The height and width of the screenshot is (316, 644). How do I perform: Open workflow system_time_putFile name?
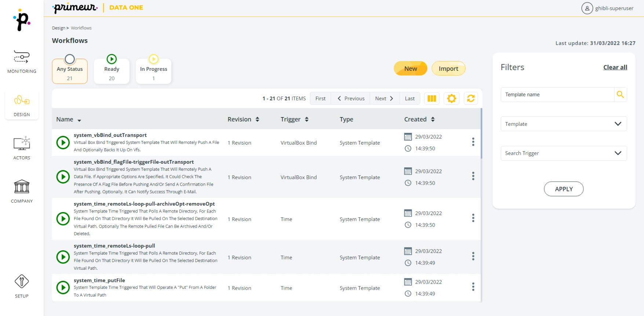tap(99, 280)
